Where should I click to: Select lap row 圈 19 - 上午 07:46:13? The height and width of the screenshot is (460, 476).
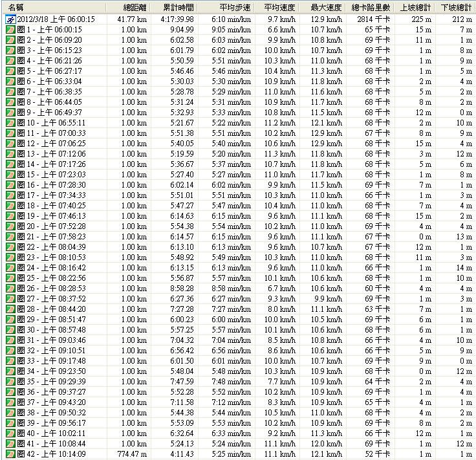(x=239, y=217)
